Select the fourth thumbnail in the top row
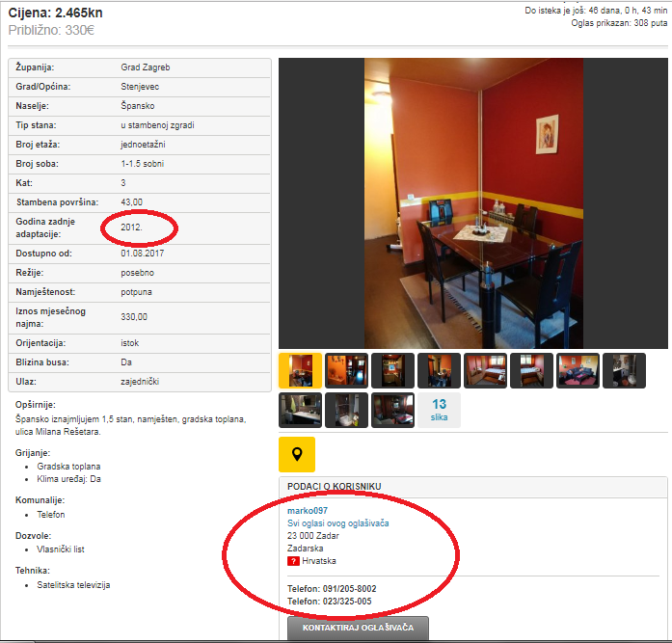672x643 pixels. click(439, 370)
